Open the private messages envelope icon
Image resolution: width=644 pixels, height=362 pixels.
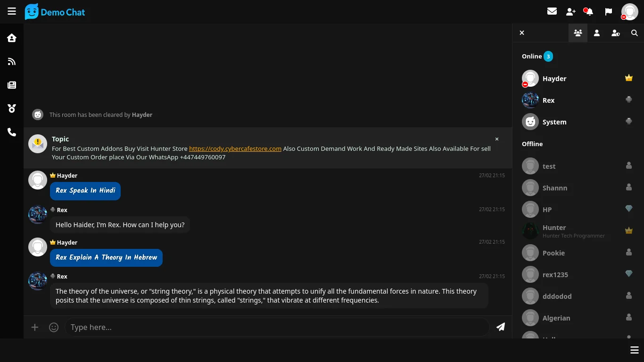pos(552,11)
